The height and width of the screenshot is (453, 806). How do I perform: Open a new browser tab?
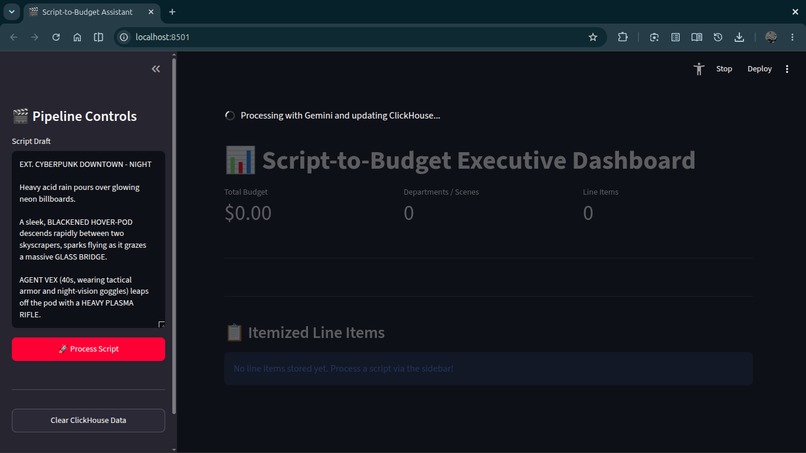point(172,12)
